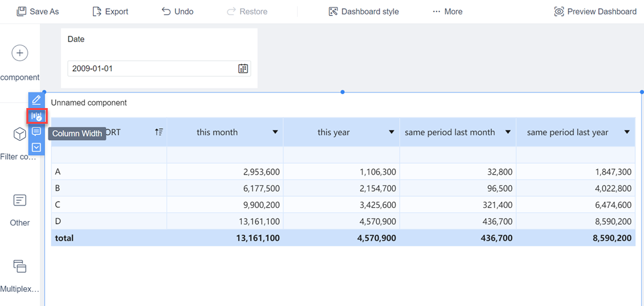Open the More menu
This screenshot has width=644, height=306.
(x=448, y=11)
